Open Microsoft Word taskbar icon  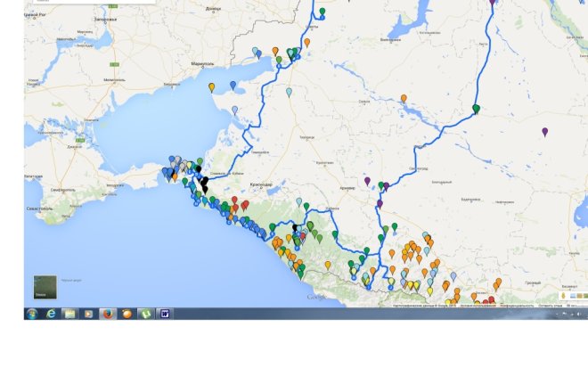pyautogui.click(x=165, y=314)
